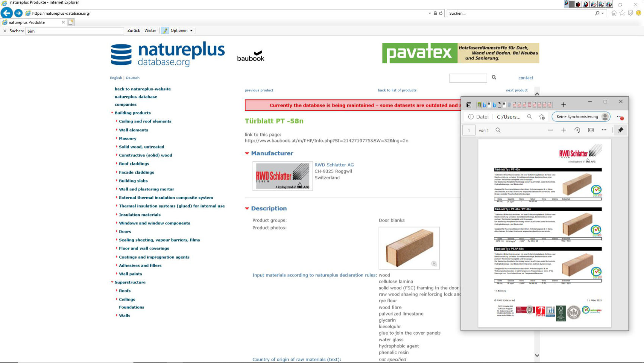Collapse the Manufacturer section

click(247, 153)
